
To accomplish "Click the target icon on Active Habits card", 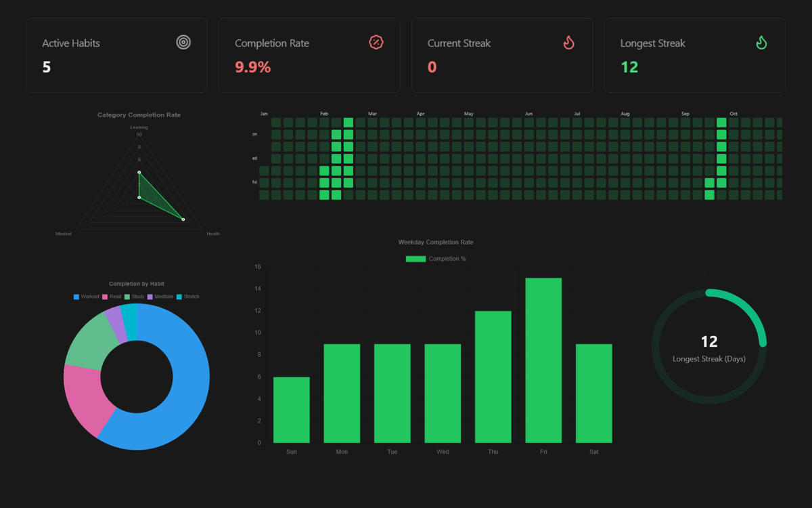I will 183,42.
